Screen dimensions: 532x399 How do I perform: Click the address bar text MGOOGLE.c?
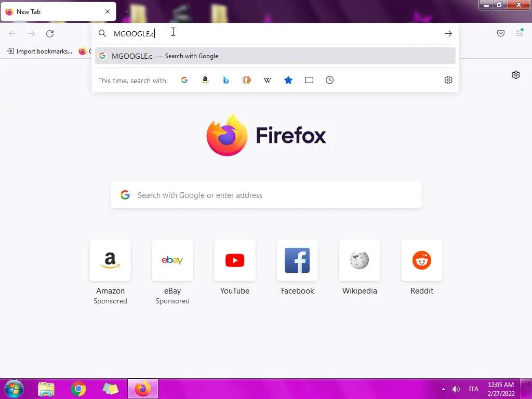[x=135, y=34]
